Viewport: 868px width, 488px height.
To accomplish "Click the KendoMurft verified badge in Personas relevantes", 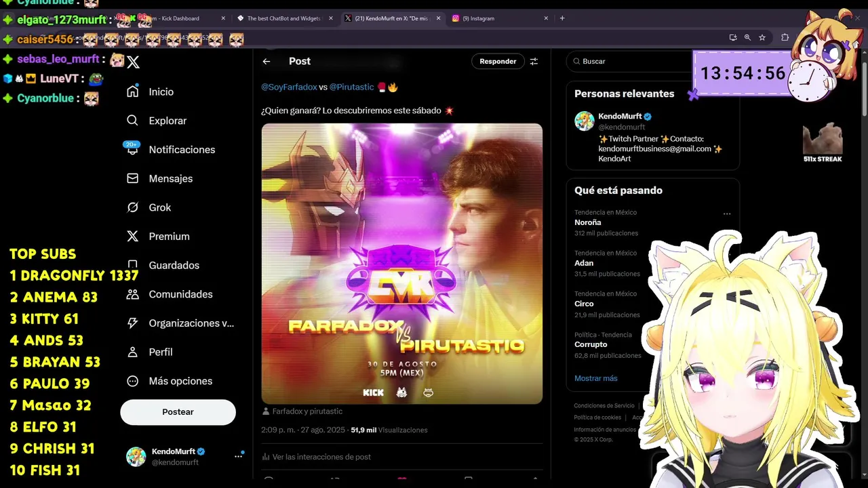I will tap(648, 117).
